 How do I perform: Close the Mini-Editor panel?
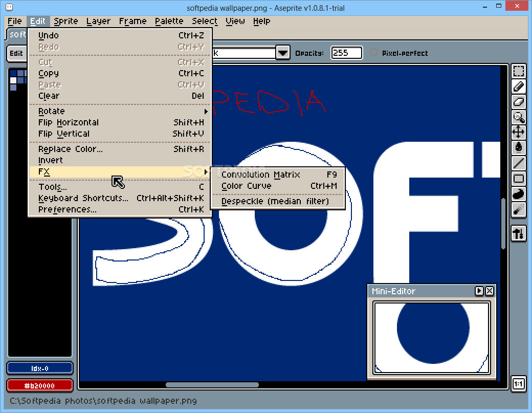click(x=490, y=291)
